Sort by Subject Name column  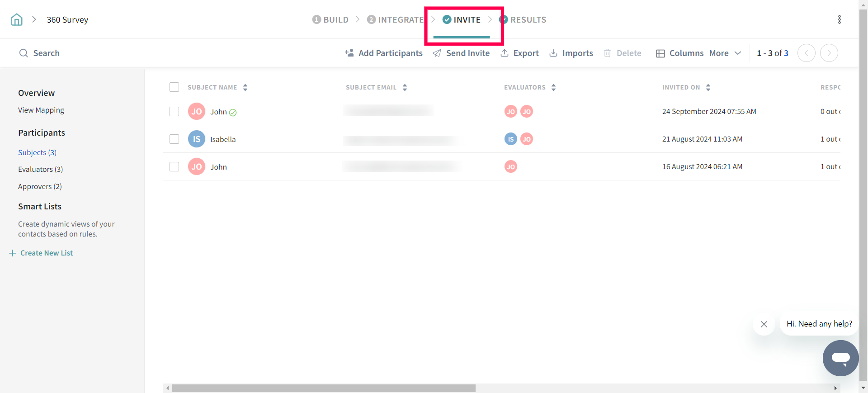pos(245,87)
